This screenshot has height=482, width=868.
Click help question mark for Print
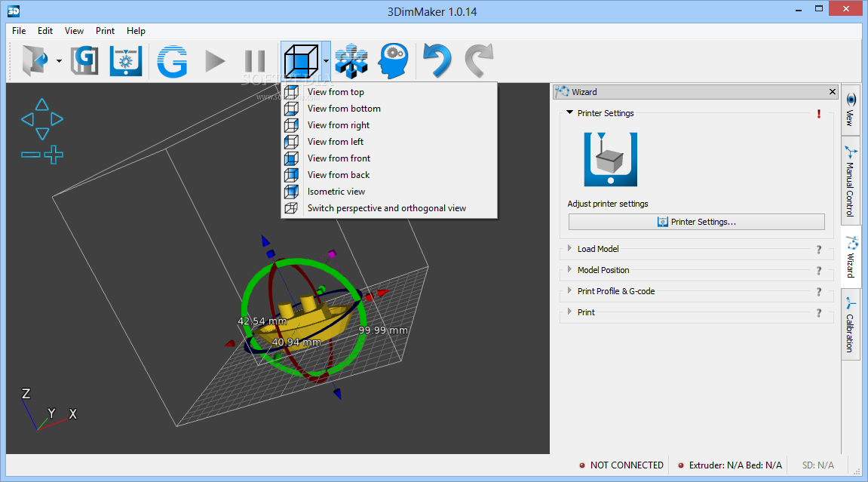pos(819,313)
